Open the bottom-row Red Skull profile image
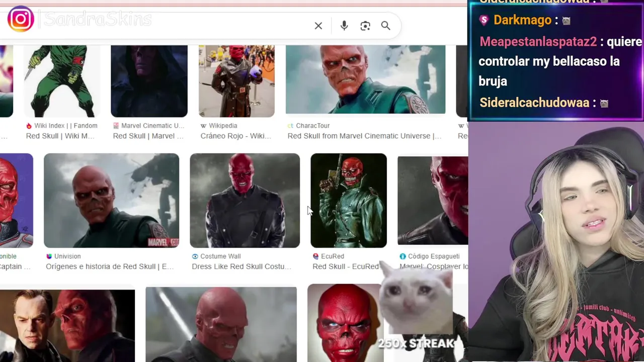 221,324
